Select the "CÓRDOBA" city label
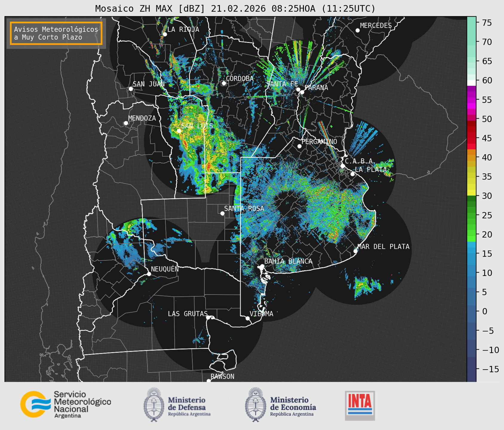504x430 pixels. 240,79
